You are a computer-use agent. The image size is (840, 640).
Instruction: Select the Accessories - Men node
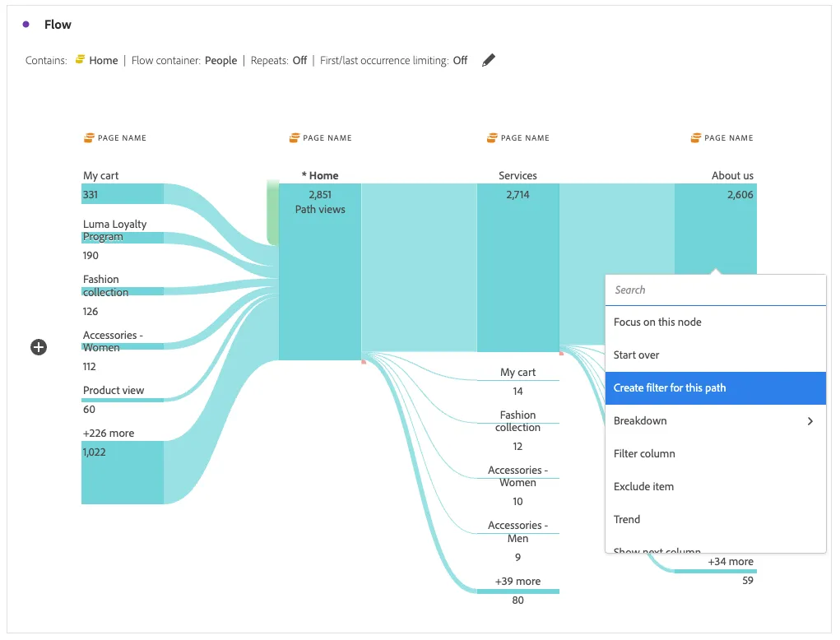pos(518,533)
